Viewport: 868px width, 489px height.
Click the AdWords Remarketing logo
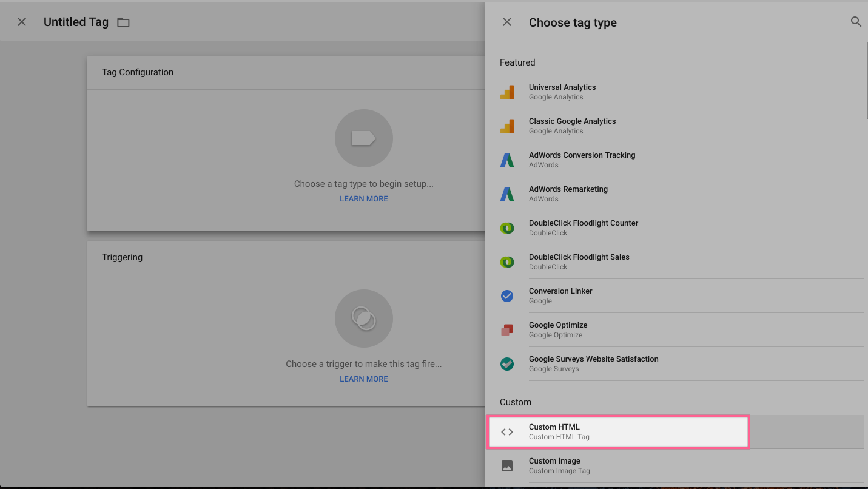click(x=507, y=194)
